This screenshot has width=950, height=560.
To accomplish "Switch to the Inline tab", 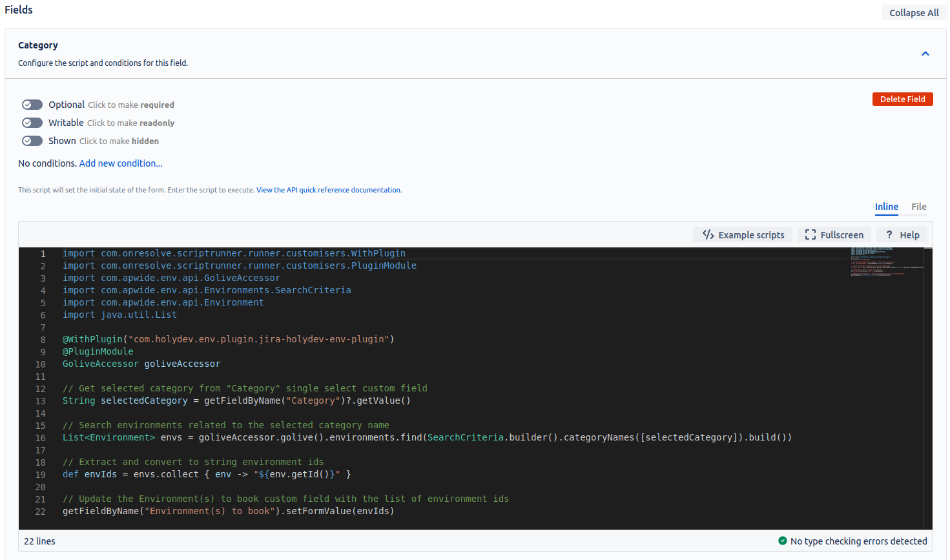I will tap(886, 207).
